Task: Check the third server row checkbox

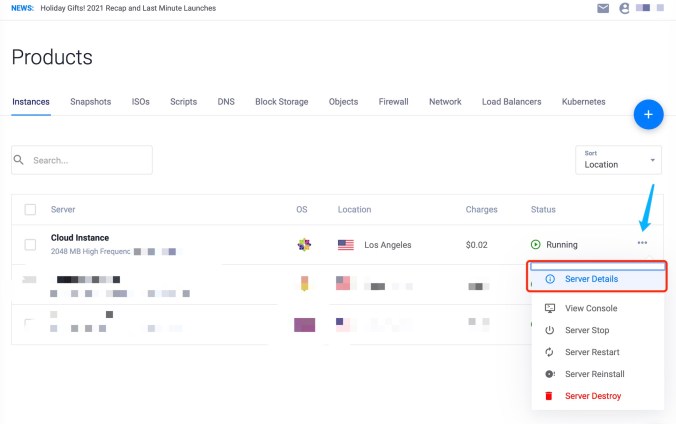Action: (x=30, y=323)
